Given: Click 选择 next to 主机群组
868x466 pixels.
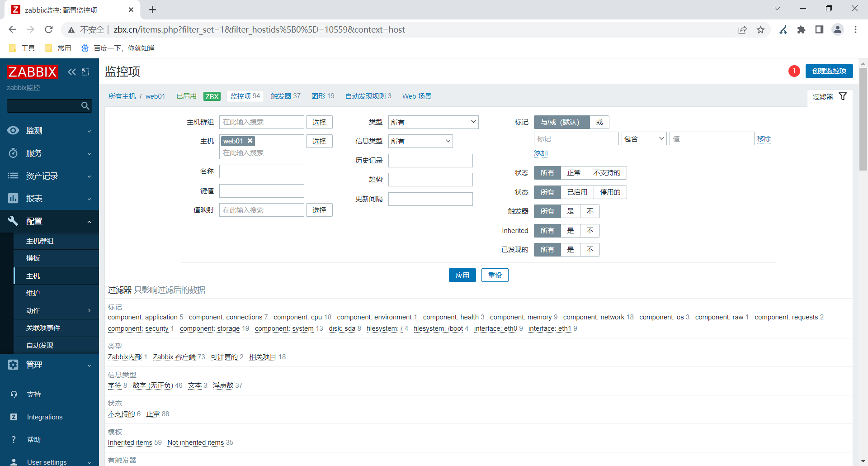Looking at the screenshot, I should click(319, 122).
